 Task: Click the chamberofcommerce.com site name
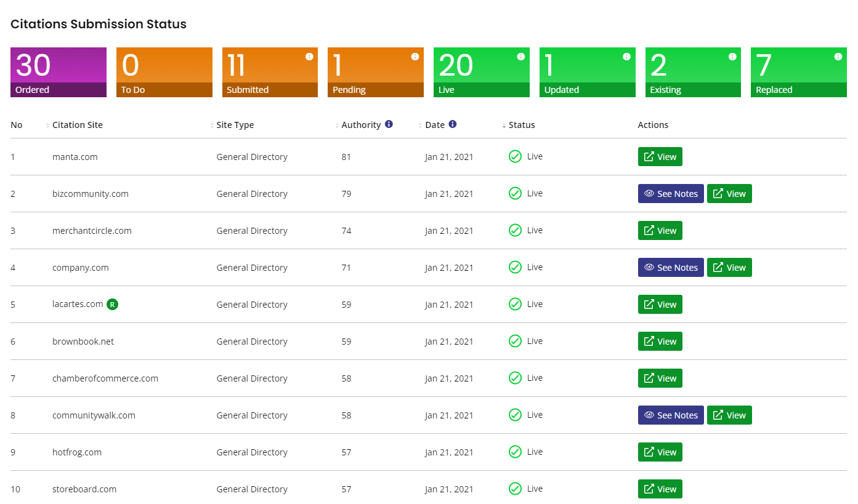point(105,378)
